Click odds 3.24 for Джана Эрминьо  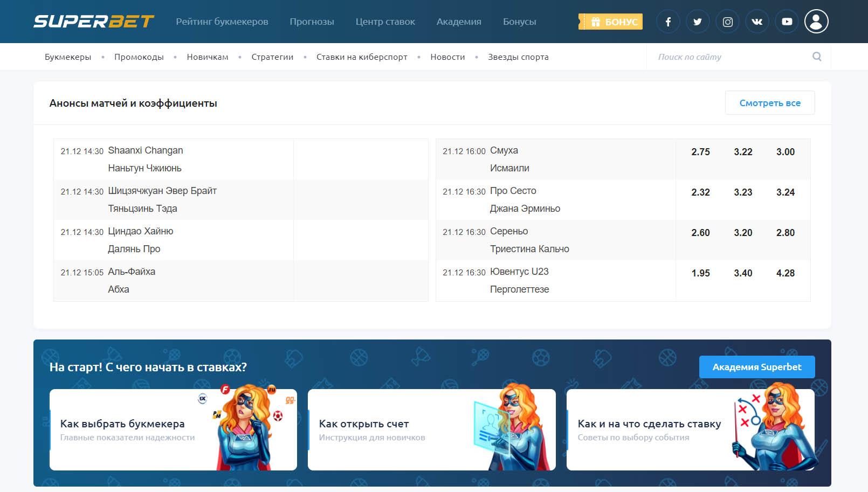786,192
